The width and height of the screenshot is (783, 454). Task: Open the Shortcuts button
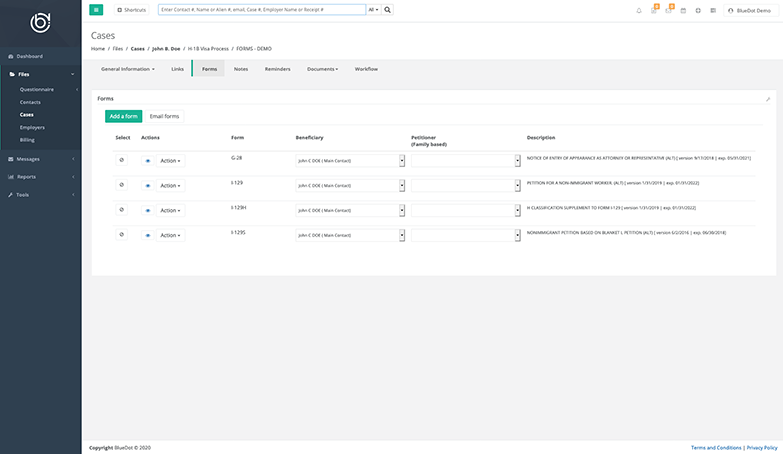click(x=131, y=9)
